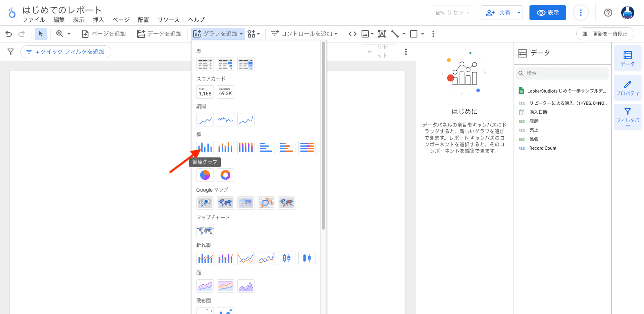
Task: Click the data search field
Action: coord(565,73)
